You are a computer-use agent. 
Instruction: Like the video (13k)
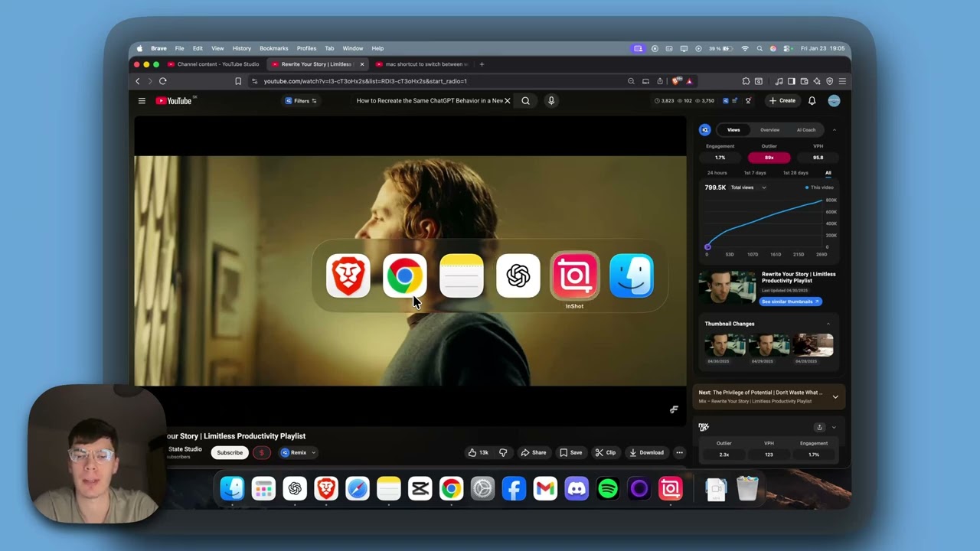coord(479,452)
